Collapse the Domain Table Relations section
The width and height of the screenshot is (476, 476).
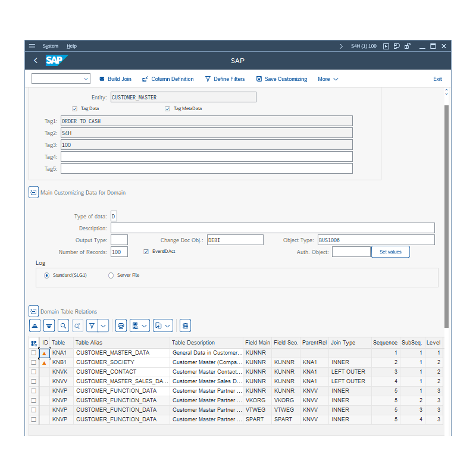pos(33,311)
